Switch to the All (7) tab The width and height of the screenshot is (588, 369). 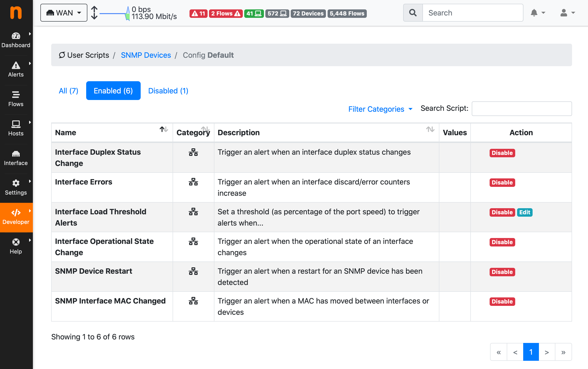(68, 91)
